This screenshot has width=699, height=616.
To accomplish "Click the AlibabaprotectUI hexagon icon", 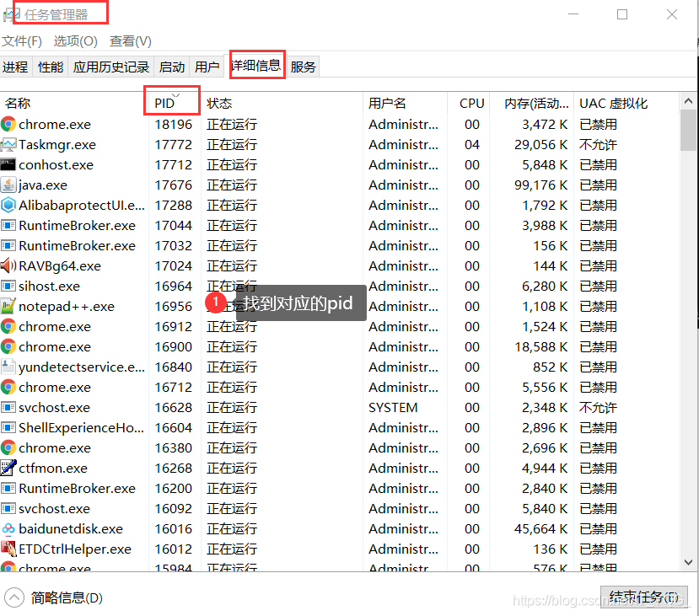I will (8, 205).
